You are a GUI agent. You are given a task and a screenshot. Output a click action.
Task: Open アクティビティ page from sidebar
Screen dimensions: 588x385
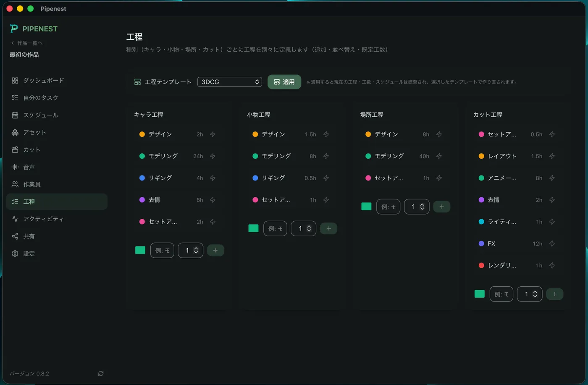click(57, 219)
